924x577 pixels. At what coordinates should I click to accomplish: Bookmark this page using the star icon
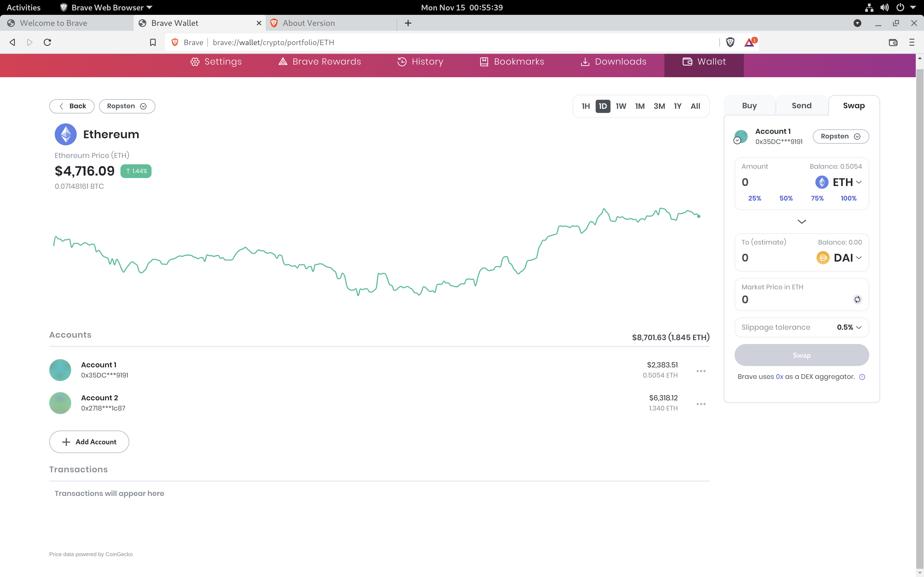(x=152, y=42)
